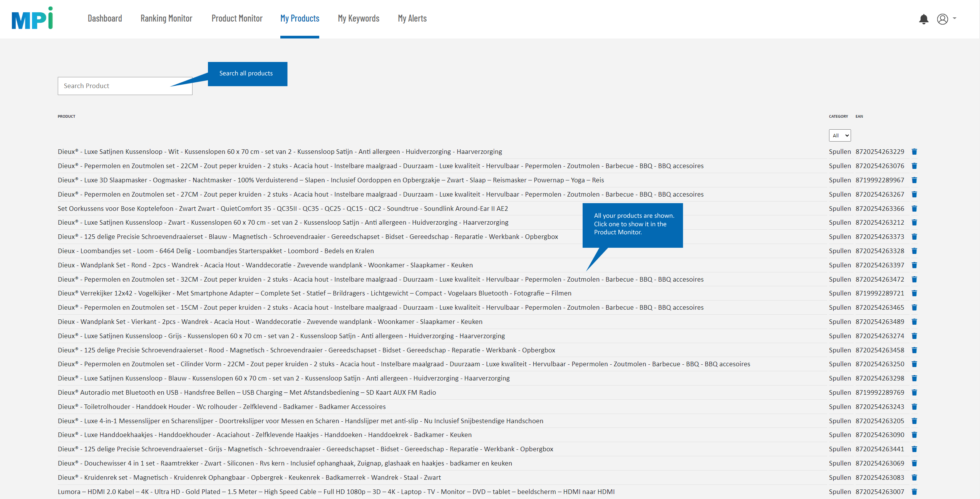Delete the Luxe Handdoekhaakjes product
The image size is (980, 499).
(x=914, y=435)
